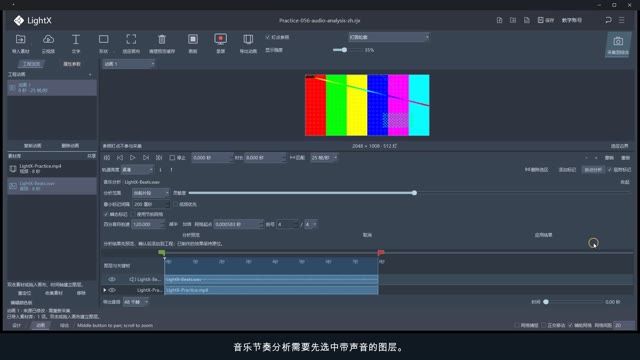Hide the LightX-Practice video layer
Viewport: 640px width, 360px height.
point(112,290)
